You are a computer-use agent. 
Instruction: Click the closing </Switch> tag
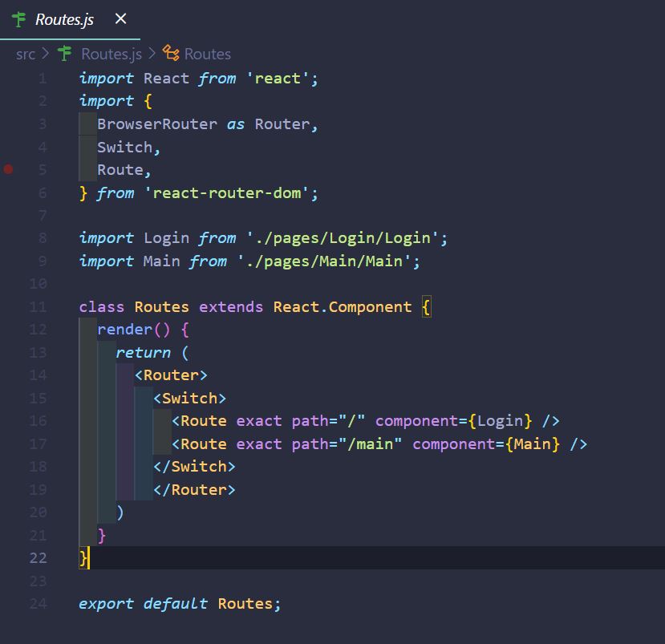pos(194,467)
